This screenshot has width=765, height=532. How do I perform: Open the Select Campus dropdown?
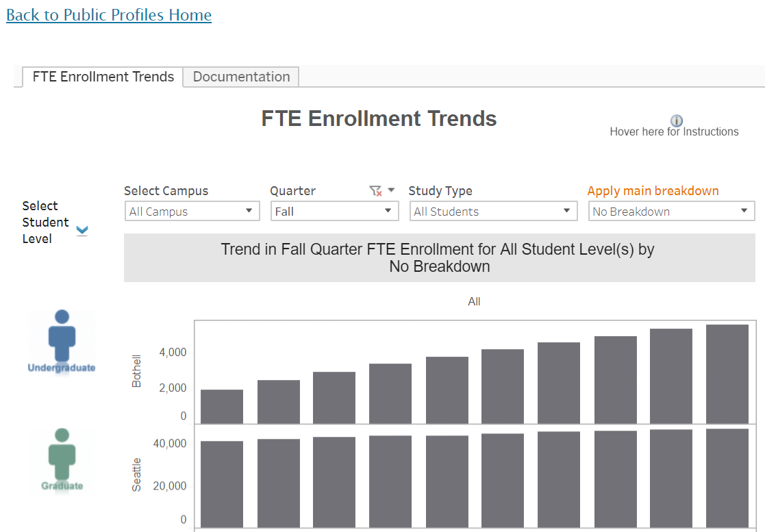pos(192,211)
